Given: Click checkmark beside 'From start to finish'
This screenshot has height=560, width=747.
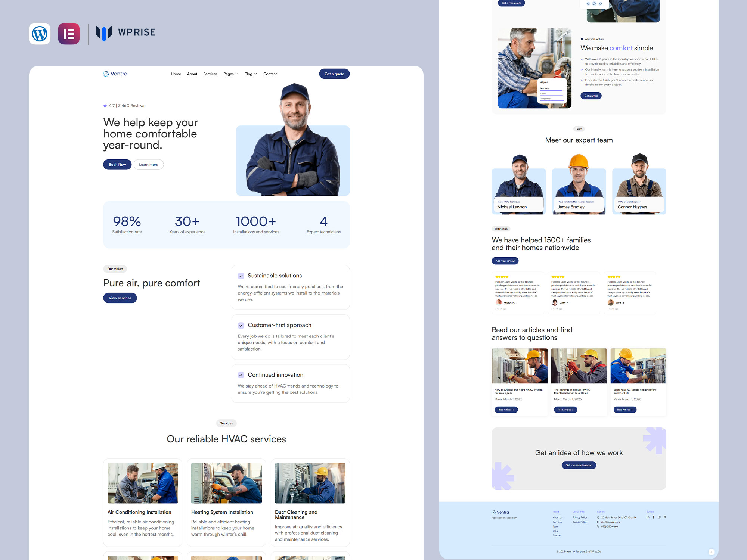Looking at the screenshot, I should click(x=582, y=80).
